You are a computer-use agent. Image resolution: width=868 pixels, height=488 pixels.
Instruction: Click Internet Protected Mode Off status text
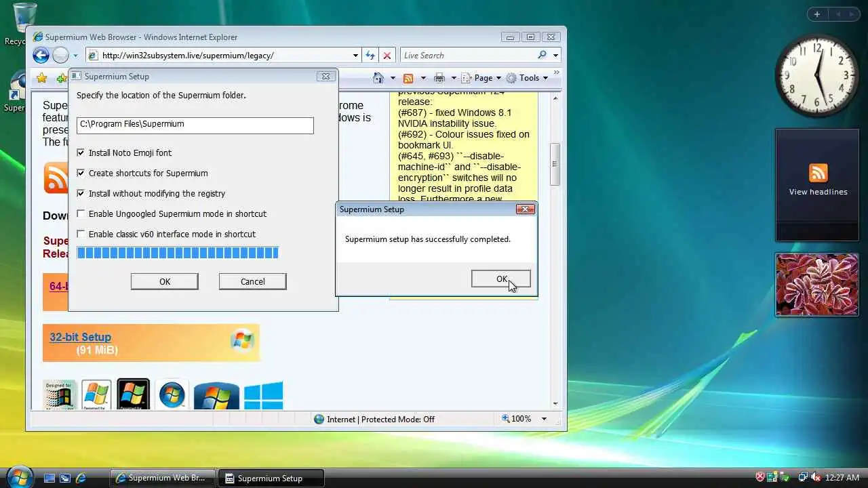click(380, 420)
